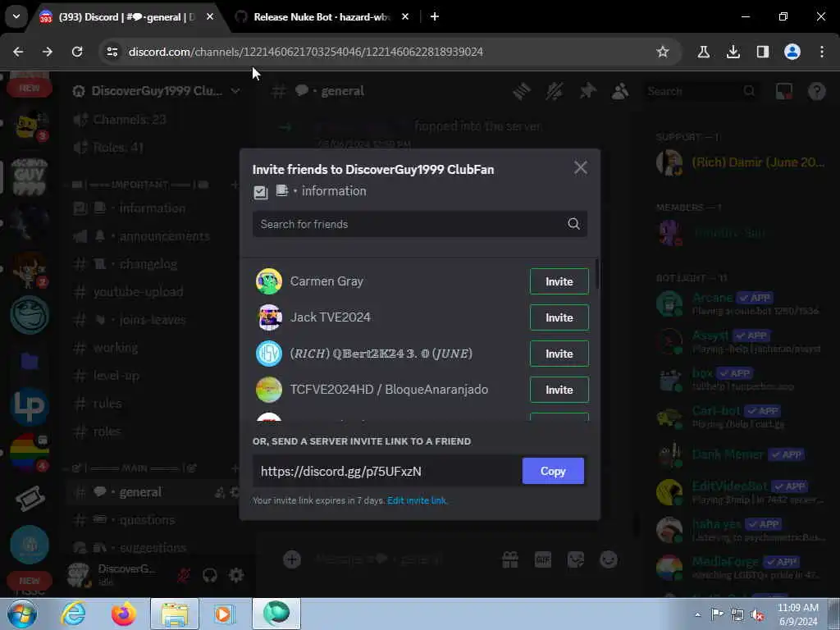Viewport: 840px width, 630px height.
Task: Launch Firefox from the taskbar
Action: pos(123,614)
